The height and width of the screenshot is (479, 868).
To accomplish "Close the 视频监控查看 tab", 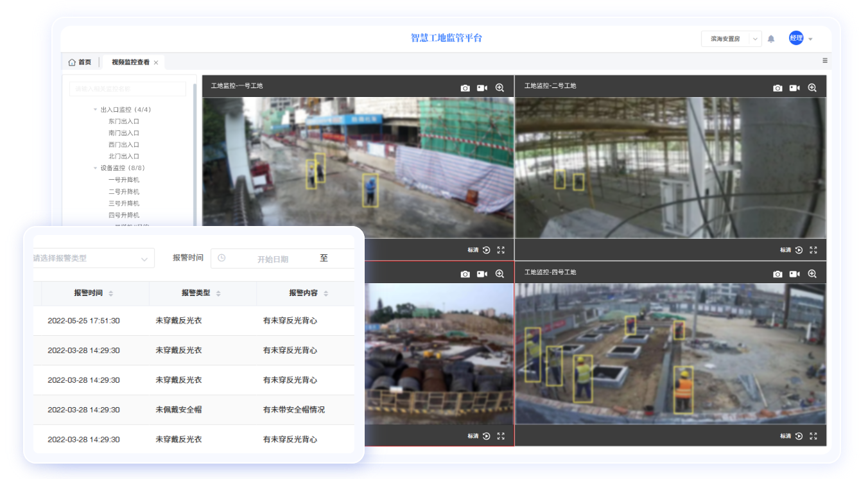I will pos(156,63).
